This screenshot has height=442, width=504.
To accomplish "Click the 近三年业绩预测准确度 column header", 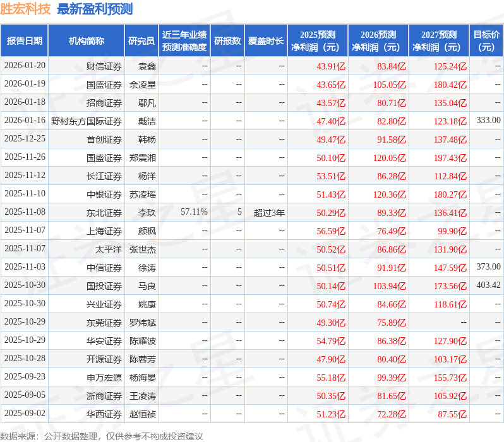I will (184, 41).
